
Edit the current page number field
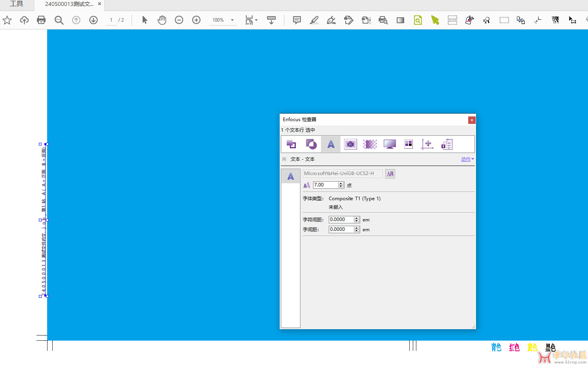point(111,20)
